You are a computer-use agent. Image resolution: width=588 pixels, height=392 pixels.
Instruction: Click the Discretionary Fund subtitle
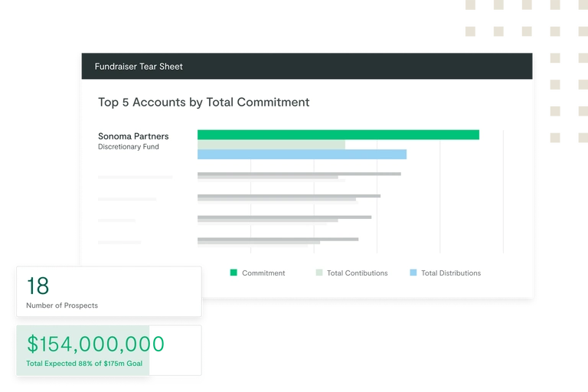tap(129, 147)
